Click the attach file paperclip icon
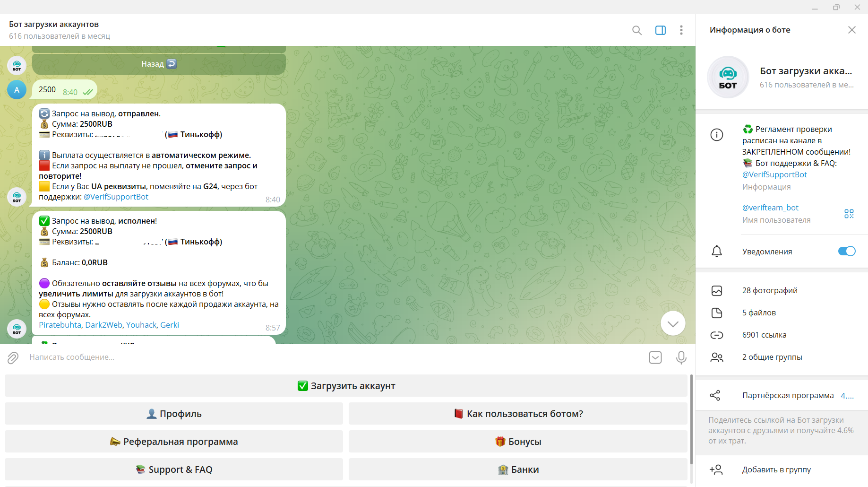This screenshot has width=868, height=487. tap(13, 357)
